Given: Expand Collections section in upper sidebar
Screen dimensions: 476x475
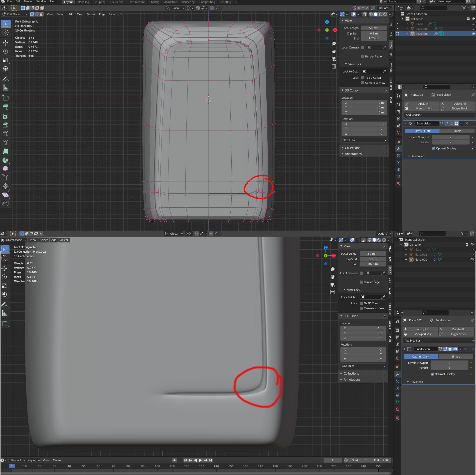Looking at the screenshot, I should pyautogui.click(x=352, y=148).
